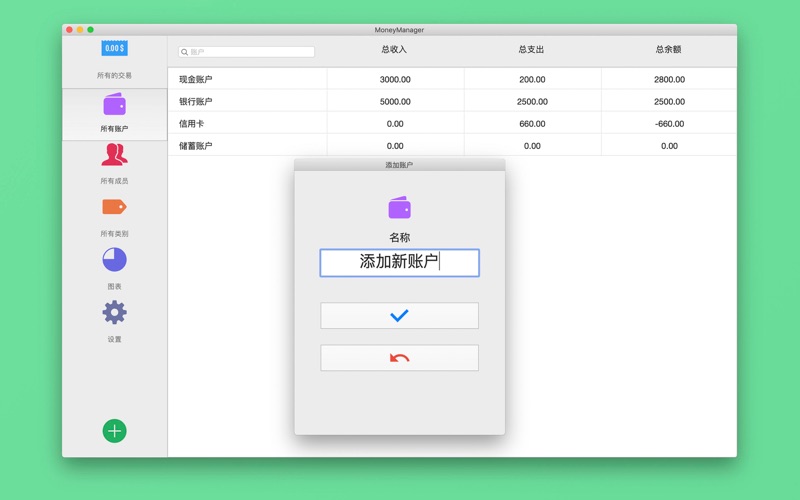
Task: Click the 2800.00 balance cell
Action: coord(669,80)
